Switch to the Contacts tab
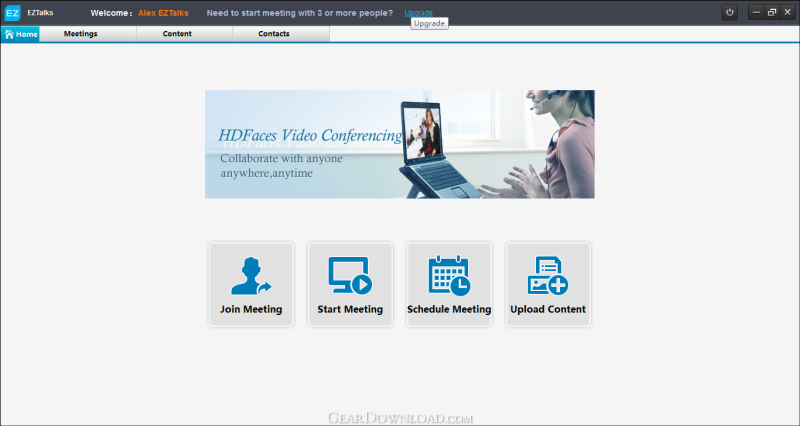Image resolution: width=800 pixels, height=426 pixels. click(x=281, y=34)
